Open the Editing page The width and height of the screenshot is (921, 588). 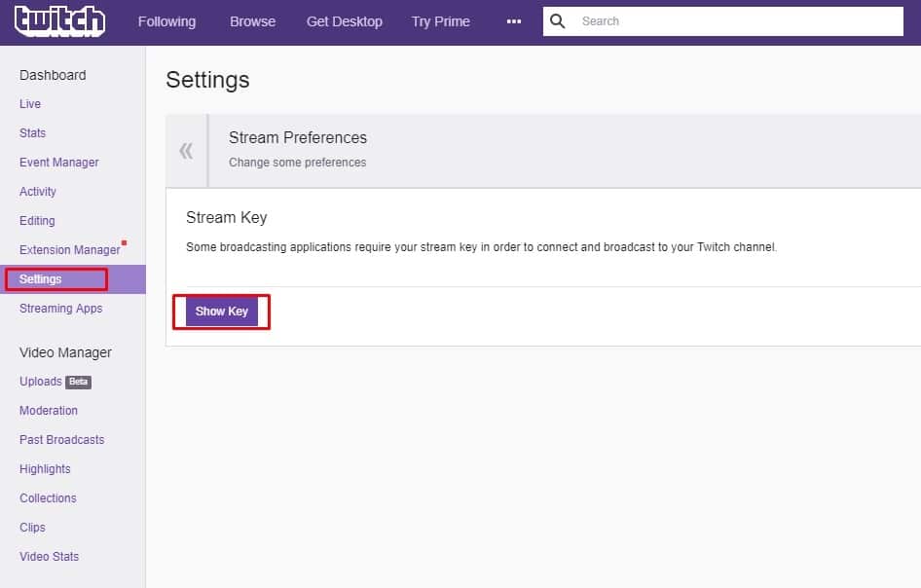coord(37,221)
